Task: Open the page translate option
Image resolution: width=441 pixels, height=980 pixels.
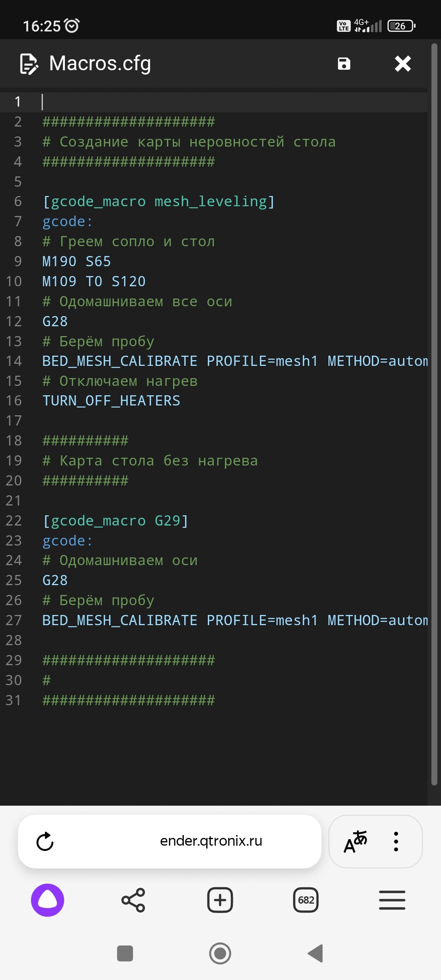Action: coord(355,842)
